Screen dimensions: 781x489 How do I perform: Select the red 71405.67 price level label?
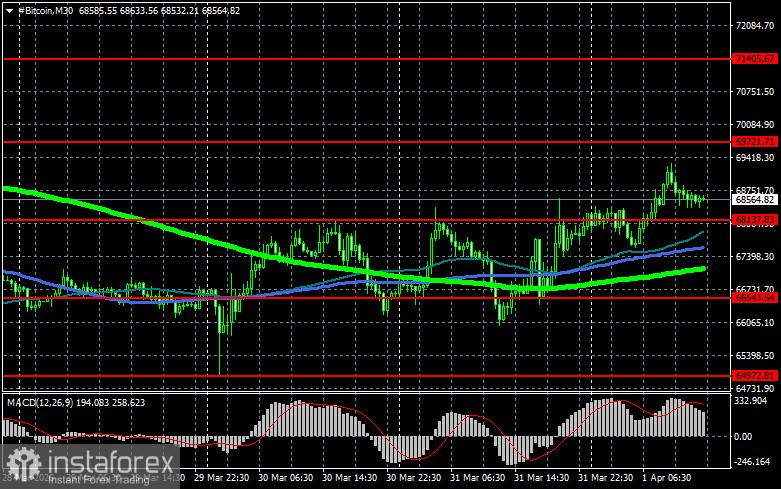click(755, 59)
